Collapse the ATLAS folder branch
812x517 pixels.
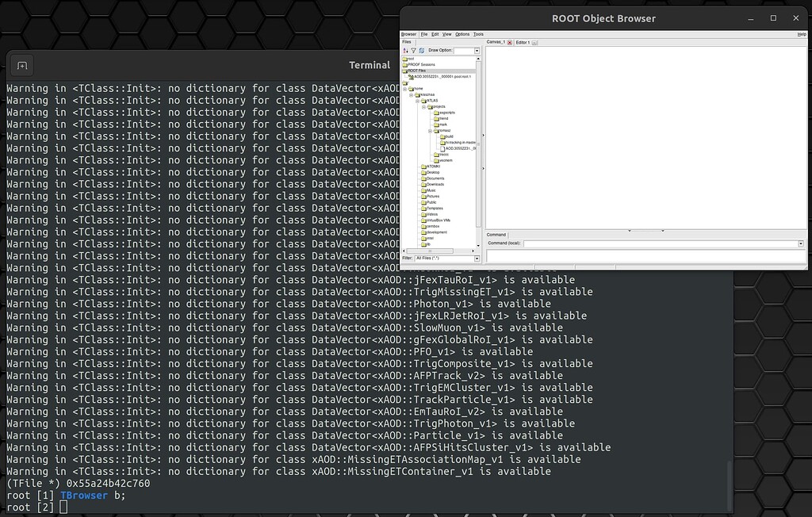click(418, 100)
